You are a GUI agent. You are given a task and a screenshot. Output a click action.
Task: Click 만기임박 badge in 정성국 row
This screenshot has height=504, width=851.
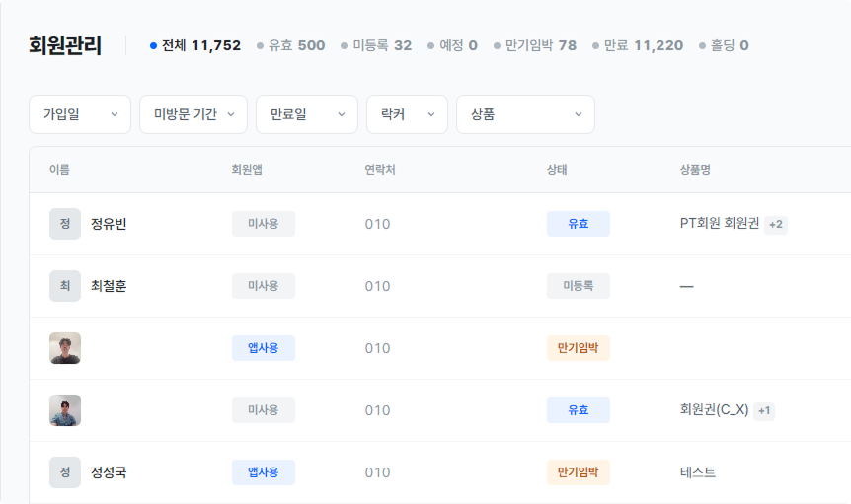tap(578, 472)
